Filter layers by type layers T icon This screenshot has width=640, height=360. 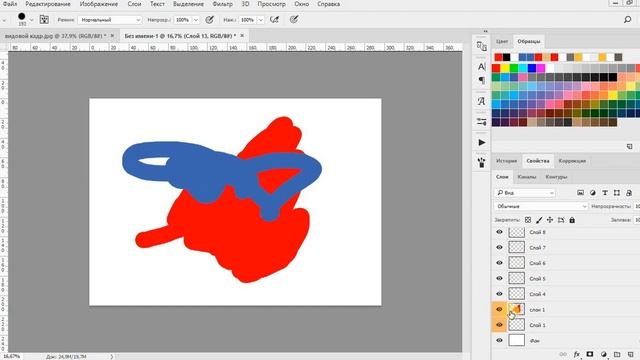[605, 193]
